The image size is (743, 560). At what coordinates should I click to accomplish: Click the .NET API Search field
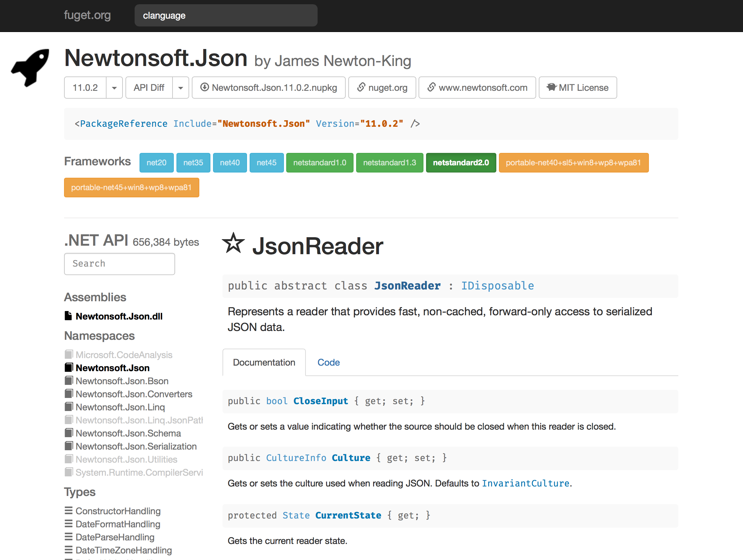(x=120, y=264)
